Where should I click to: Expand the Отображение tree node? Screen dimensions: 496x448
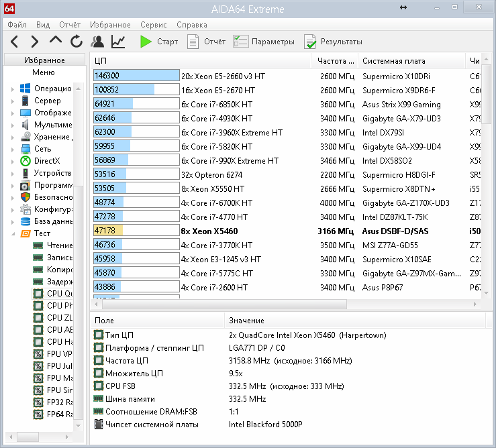pyautogui.click(x=13, y=113)
